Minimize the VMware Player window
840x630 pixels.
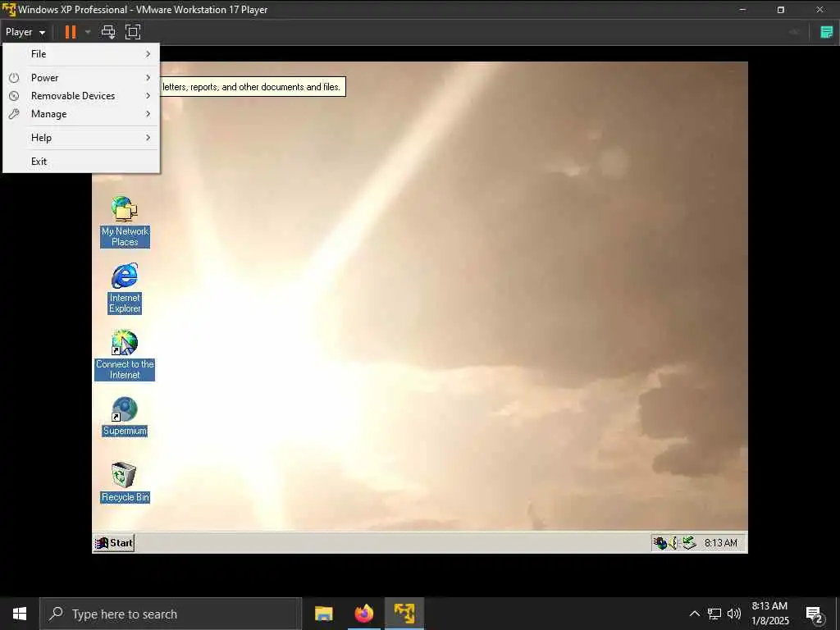tap(742, 9)
